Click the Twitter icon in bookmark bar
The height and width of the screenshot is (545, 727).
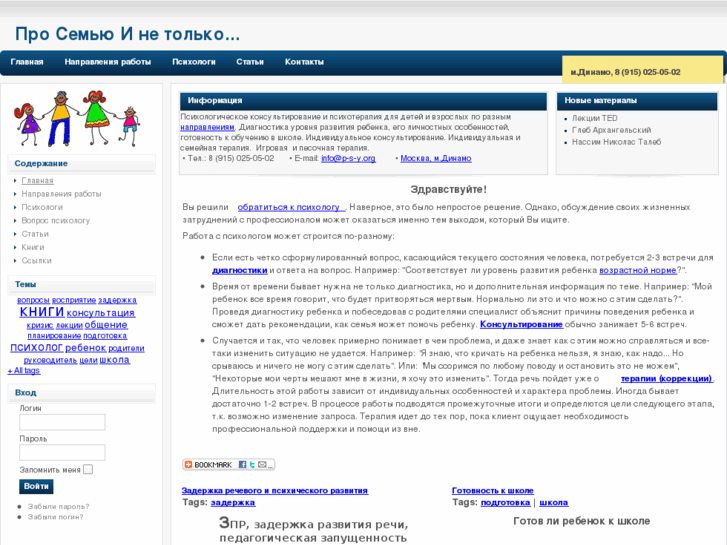coord(252,464)
